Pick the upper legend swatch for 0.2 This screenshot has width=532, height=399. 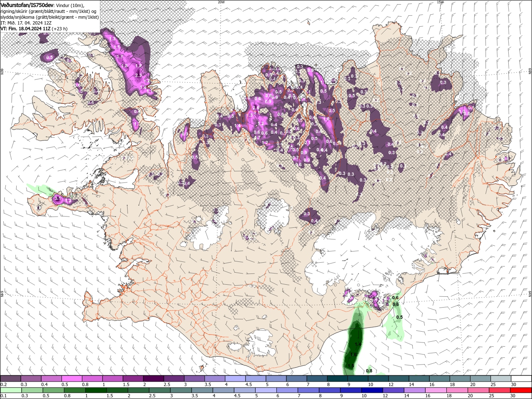click(x=10, y=379)
